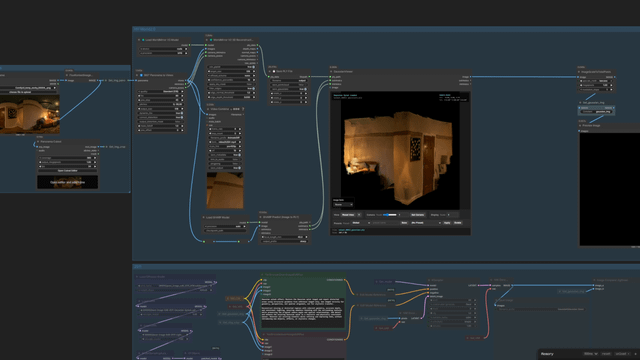Increase megapixels stepper in ImageScaleToTotalPixels node

click(611, 85)
